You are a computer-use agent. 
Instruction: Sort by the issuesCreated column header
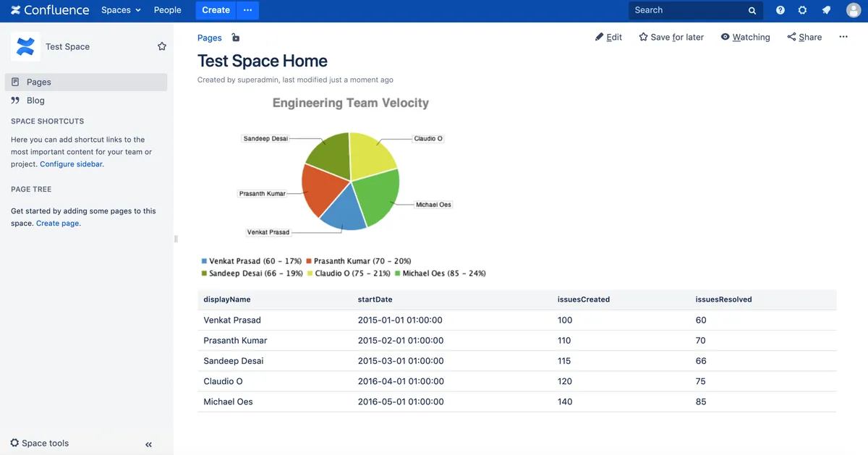pos(621,299)
